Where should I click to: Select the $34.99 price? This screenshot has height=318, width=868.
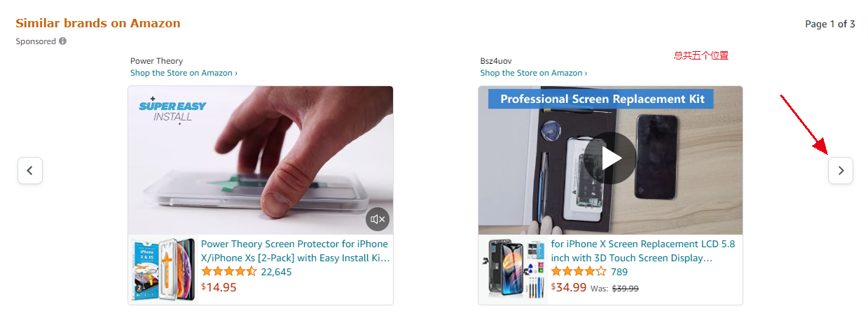click(569, 287)
